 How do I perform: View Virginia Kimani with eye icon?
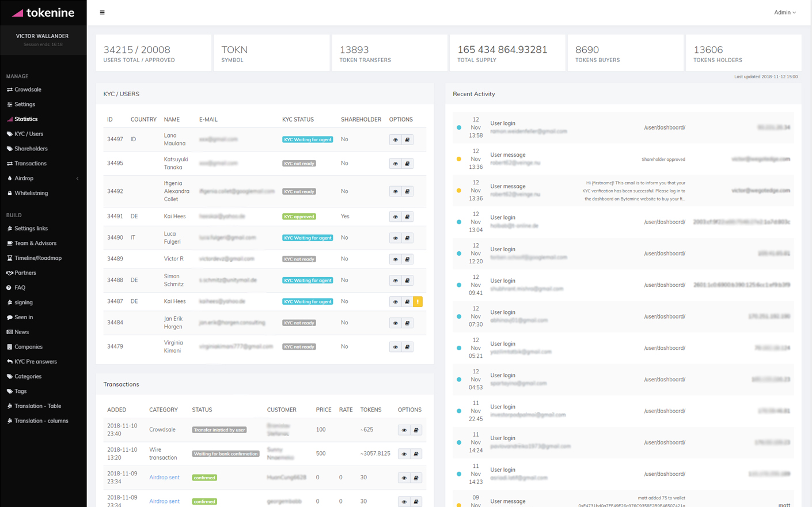(395, 347)
